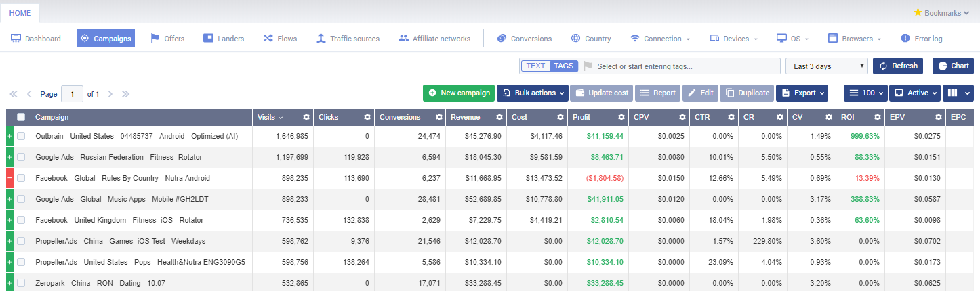This screenshot has width=980, height=291.
Task: Check Google Ads Russian Federation Fitness row
Action: coord(21,157)
